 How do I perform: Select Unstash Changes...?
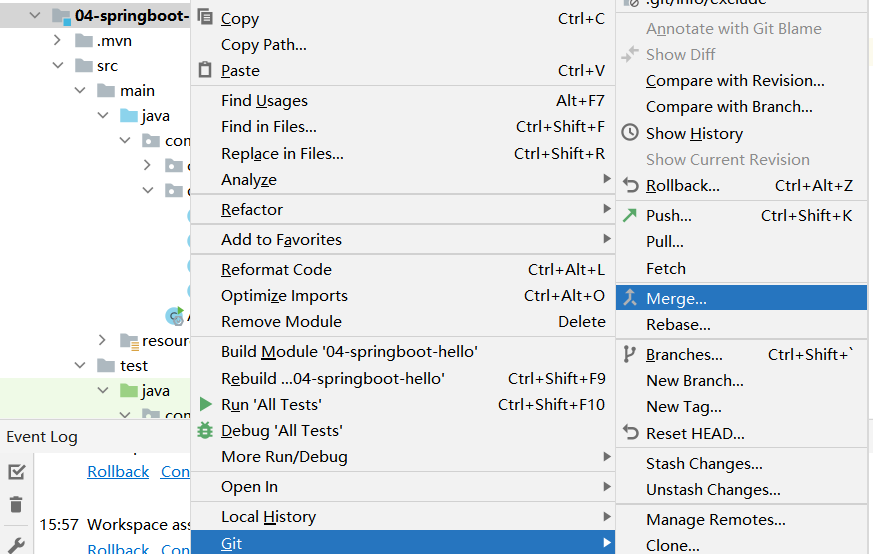click(742, 490)
